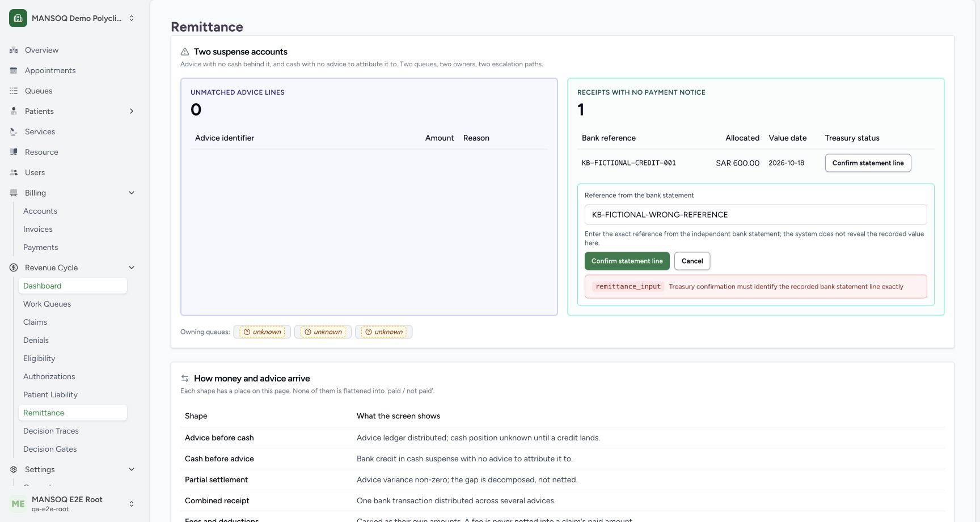Click the SAR 600.00 allocated amount
This screenshot has width=980, height=522.
[737, 163]
